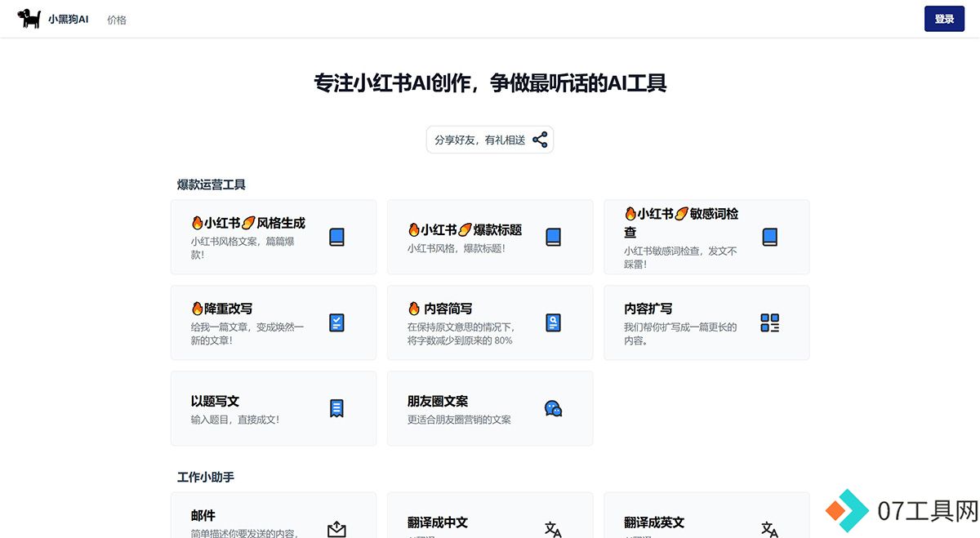This screenshot has width=980, height=538.
Task: Click the description 更适合朋友圈营销的文案
Action: (x=459, y=419)
